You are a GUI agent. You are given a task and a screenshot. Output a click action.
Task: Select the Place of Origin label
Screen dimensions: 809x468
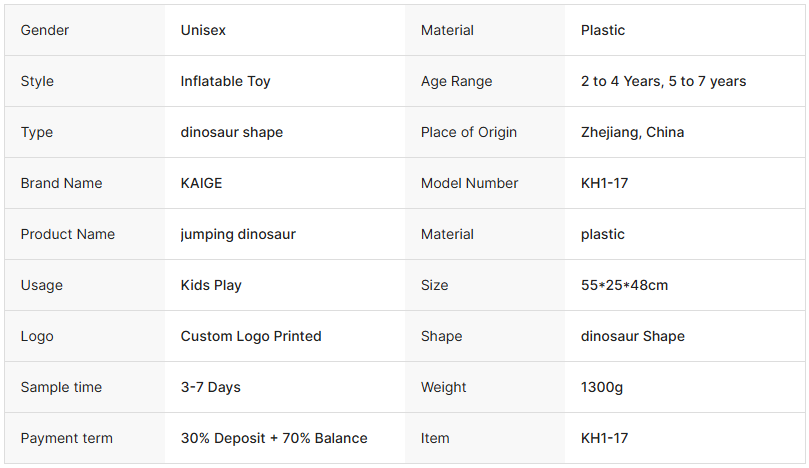469,132
